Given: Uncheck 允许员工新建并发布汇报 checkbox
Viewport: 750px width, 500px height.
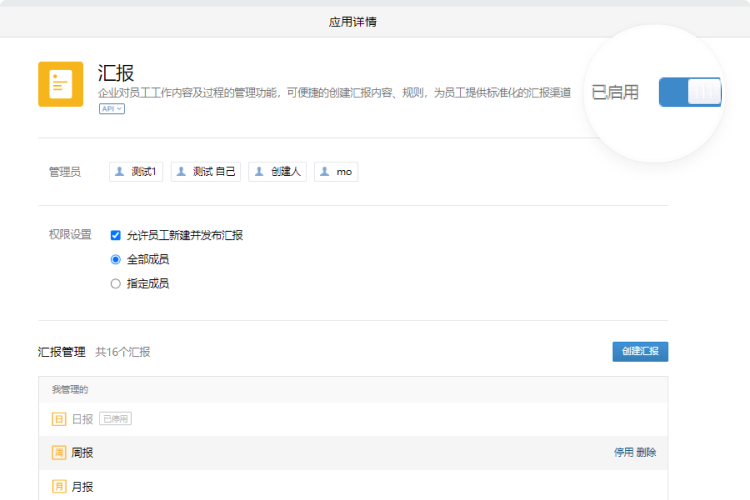Looking at the screenshot, I should point(115,235).
